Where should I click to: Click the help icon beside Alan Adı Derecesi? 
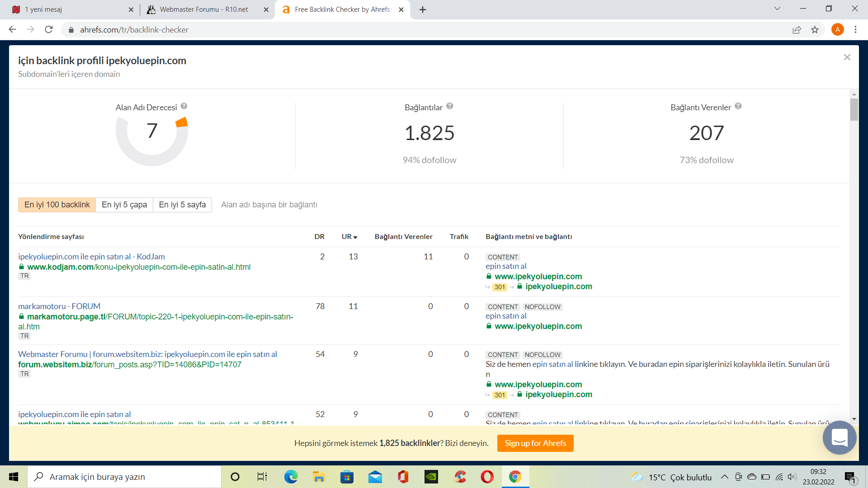pyautogui.click(x=184, y=106)
